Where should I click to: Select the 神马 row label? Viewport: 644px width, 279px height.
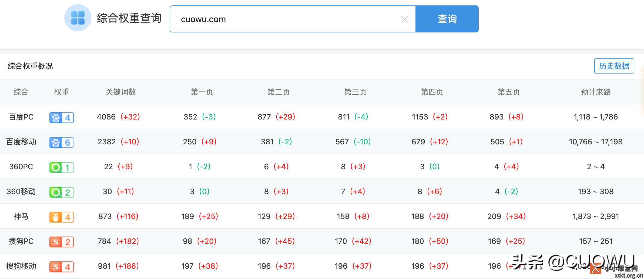point(21,216)
